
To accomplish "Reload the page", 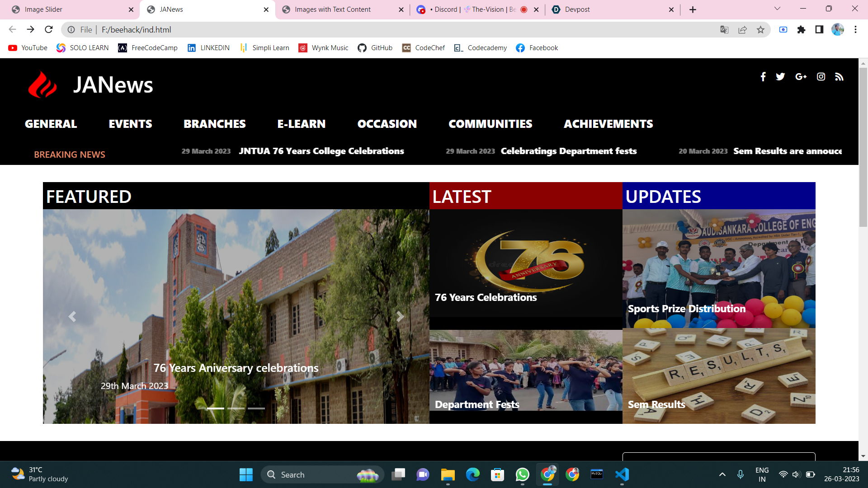I will click(x=49, y=30).
